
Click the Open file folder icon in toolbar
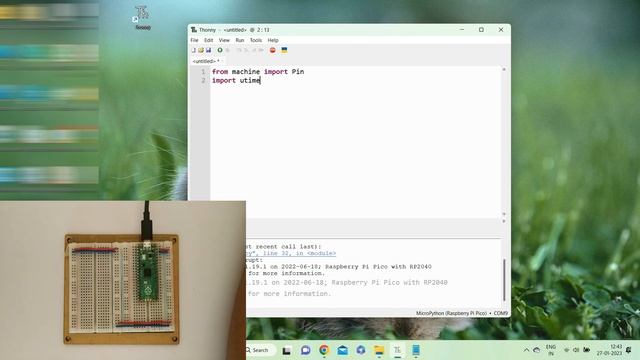coord(201,50)
